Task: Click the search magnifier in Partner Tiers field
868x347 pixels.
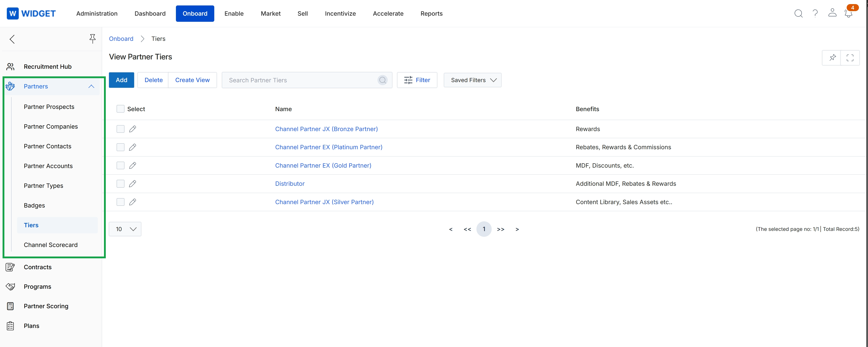Action: [x=382, y=80]
